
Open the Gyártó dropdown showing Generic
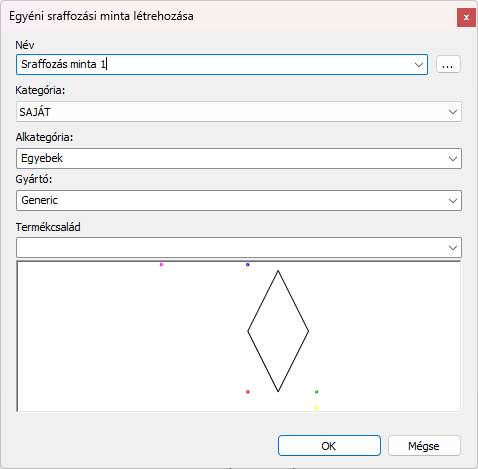(x=239, y=200)
